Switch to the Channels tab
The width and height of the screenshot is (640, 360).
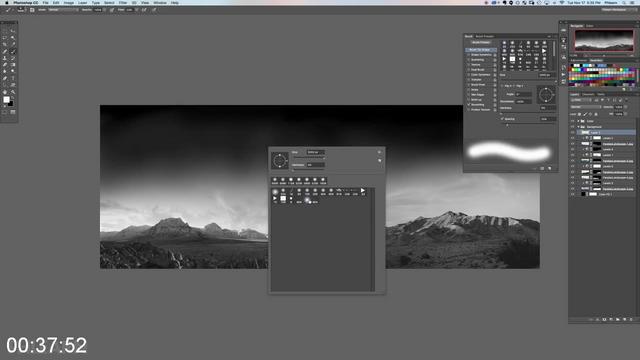click(x=588, y=94)
